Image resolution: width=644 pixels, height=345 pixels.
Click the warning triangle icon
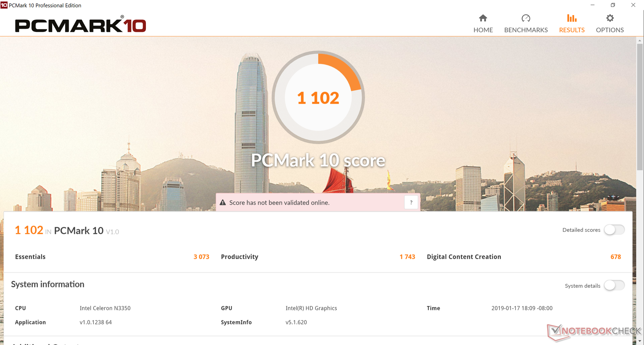pos(223,202)
